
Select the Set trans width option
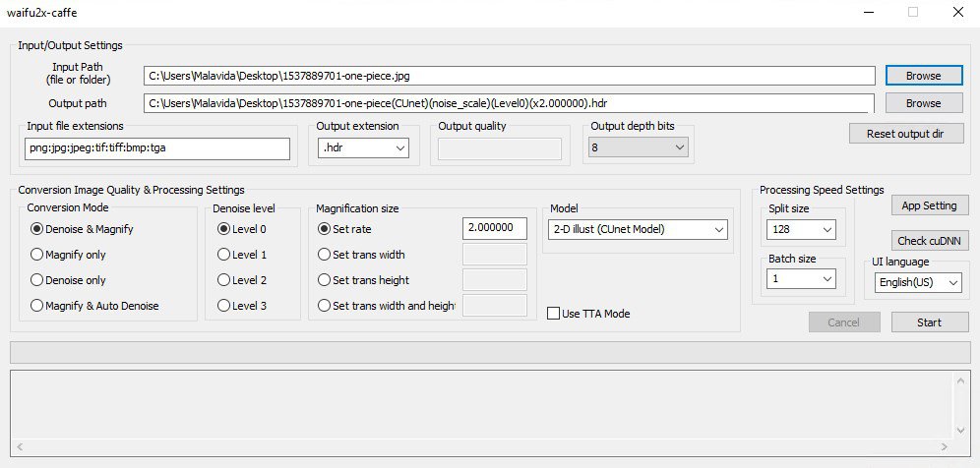click(325, 255)
